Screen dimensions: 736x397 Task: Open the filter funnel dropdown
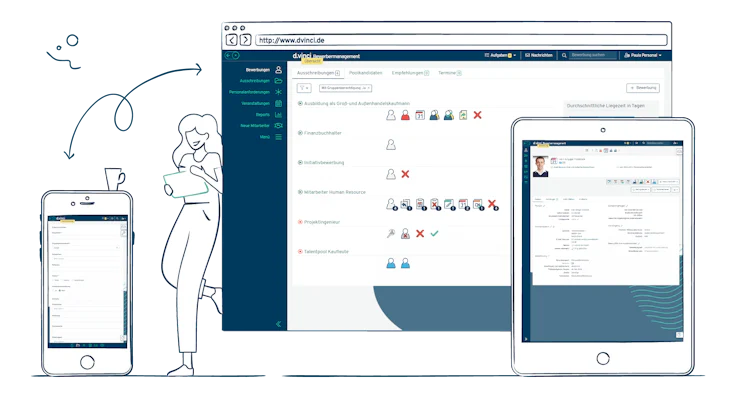point(304,88)
